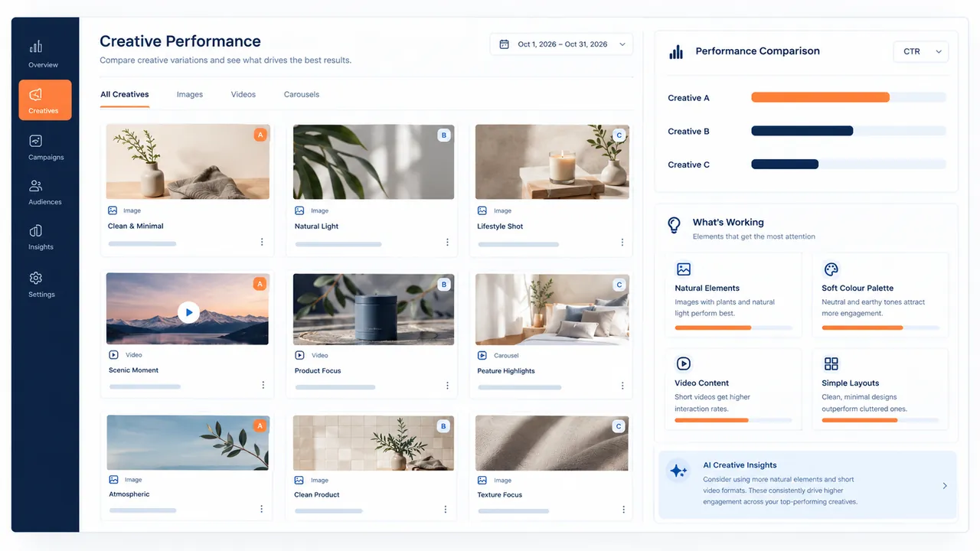Click the Simple Layouts grid icon
The height and width of the screenshot is (551, 980).
pos(831,364)
